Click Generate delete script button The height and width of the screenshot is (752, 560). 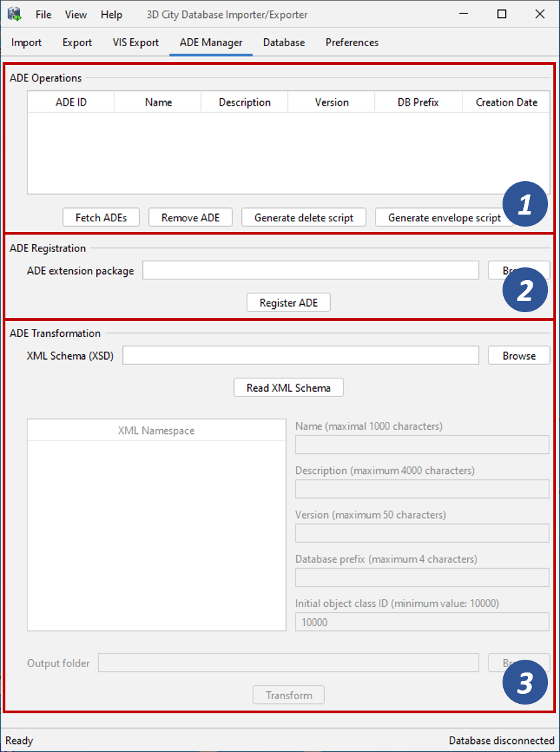click(x=304, y=217)
